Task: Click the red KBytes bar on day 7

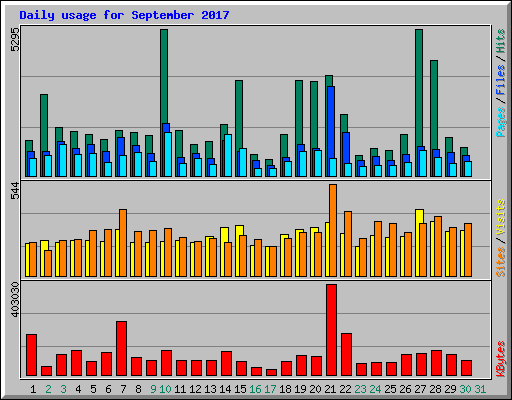Action: point(121,348)
